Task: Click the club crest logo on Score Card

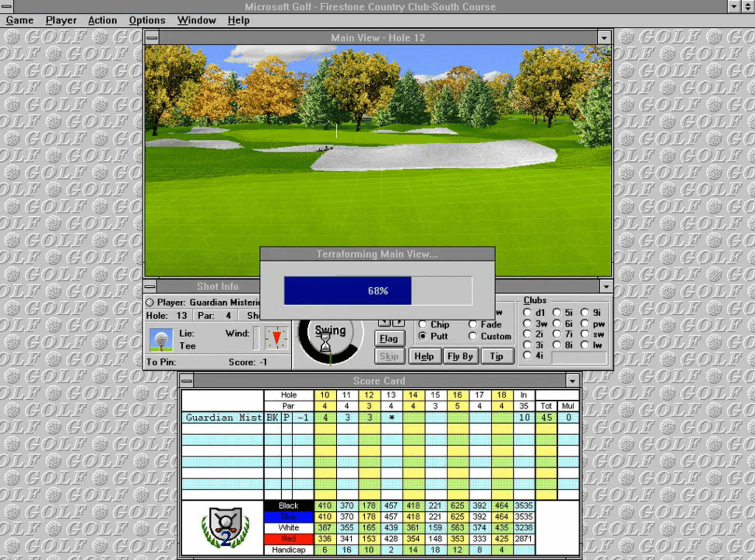Action: (225, 528)
